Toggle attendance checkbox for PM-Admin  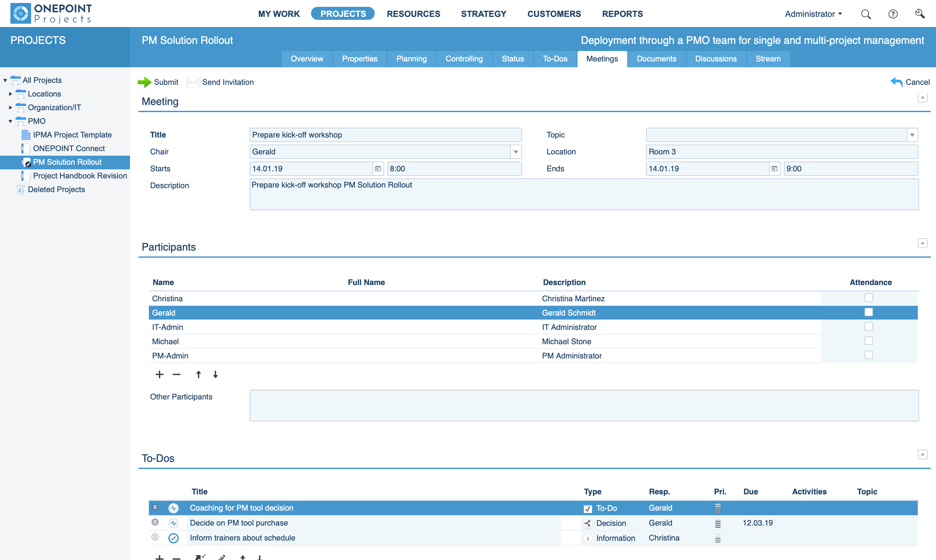tap(868, 355)
